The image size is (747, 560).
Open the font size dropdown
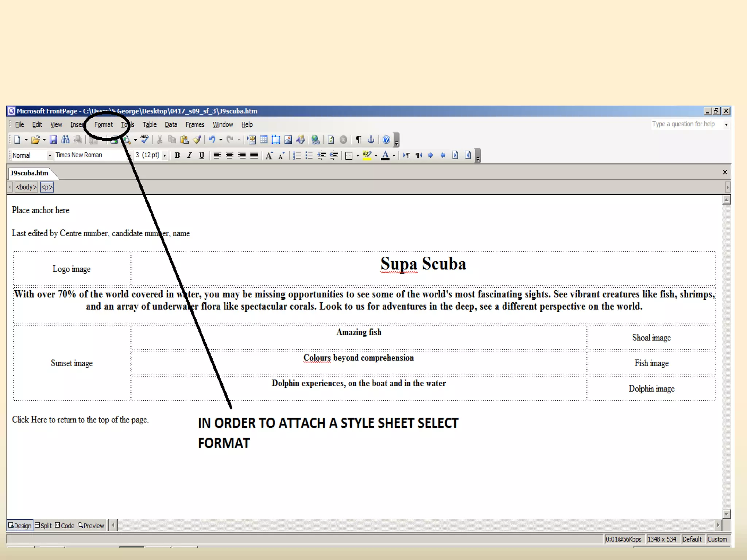(x=165, y=156)
